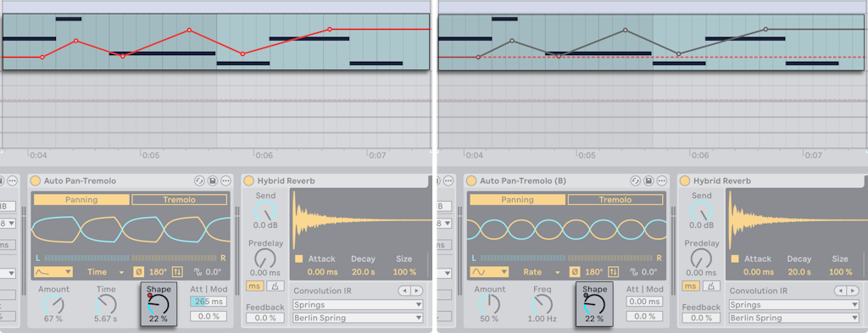Toggle Attack checkbox in reverb beside Auto Pan-Tremolo (B)
Screen dimensions: 868x333
coord(735,259)
